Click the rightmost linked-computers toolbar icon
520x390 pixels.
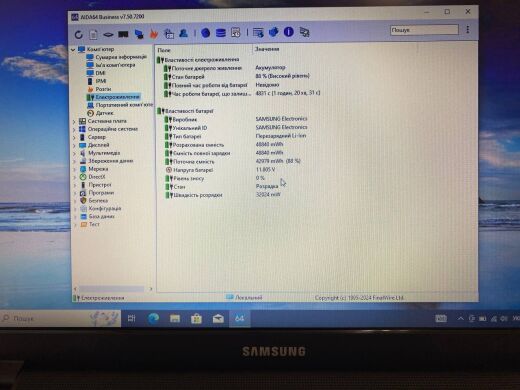pyautogui.click(x=304, y=32)
